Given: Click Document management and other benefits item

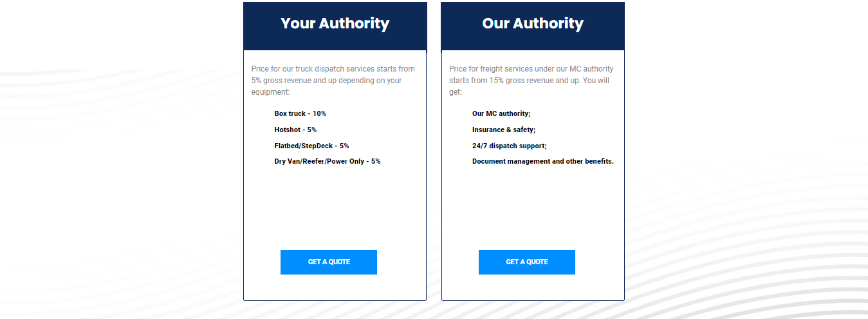Looking at the screenshot, I should 543,161.
